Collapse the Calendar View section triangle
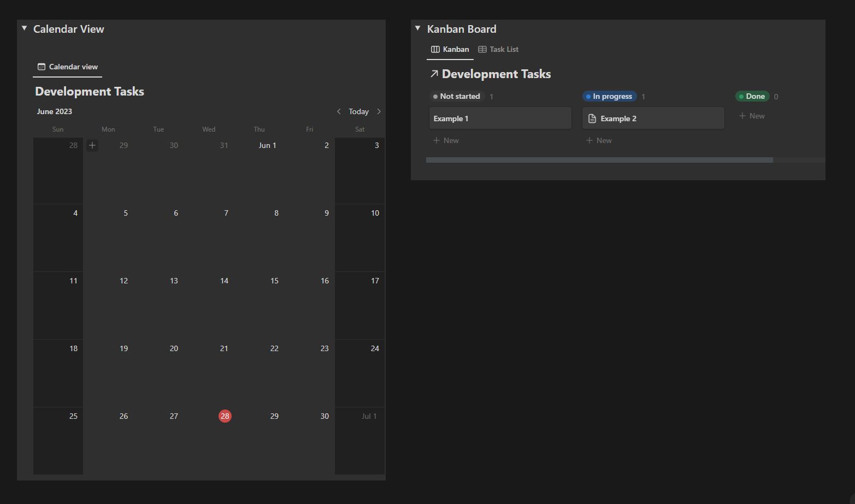 pyautogui.click(x=24, y=27)
